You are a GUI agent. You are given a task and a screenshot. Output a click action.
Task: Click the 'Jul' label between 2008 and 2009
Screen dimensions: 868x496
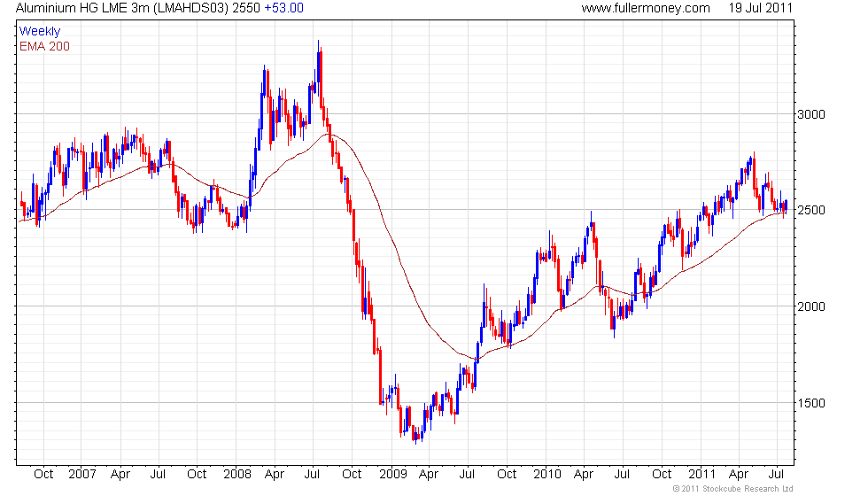[x=312, y=475]
